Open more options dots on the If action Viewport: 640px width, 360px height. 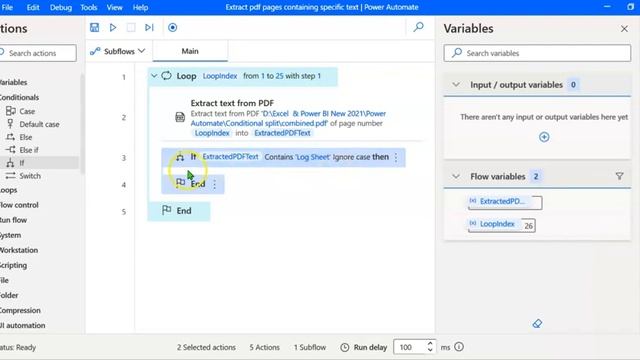pos(396,157)
